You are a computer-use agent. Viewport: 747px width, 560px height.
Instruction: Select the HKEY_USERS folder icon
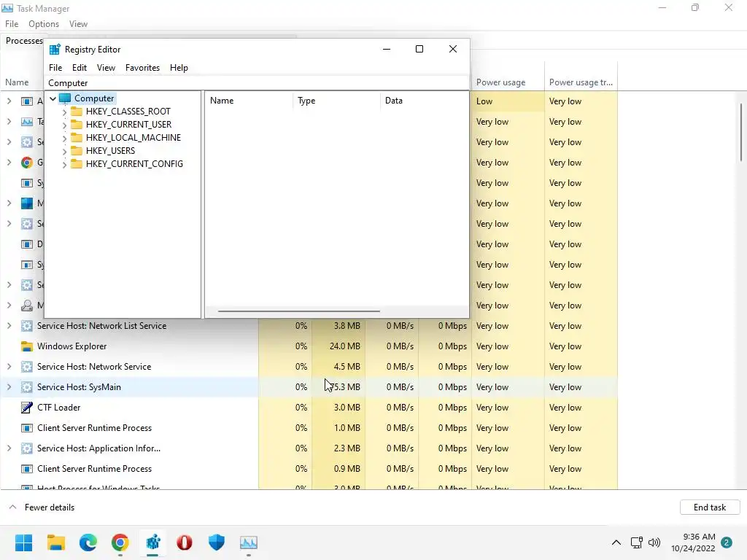tap(76, 151)
